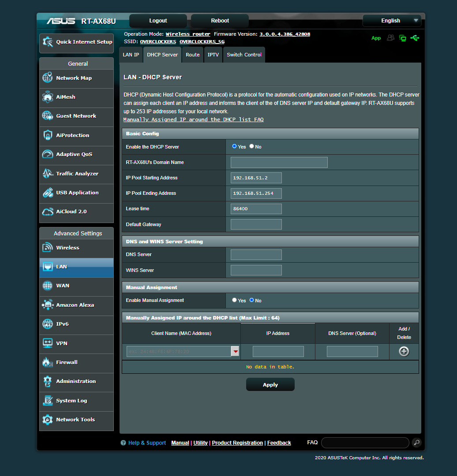Open Quick Internet Setup wizard icon
The height and width of the screenshot is (476, 457).
click(x=48, y=42)
